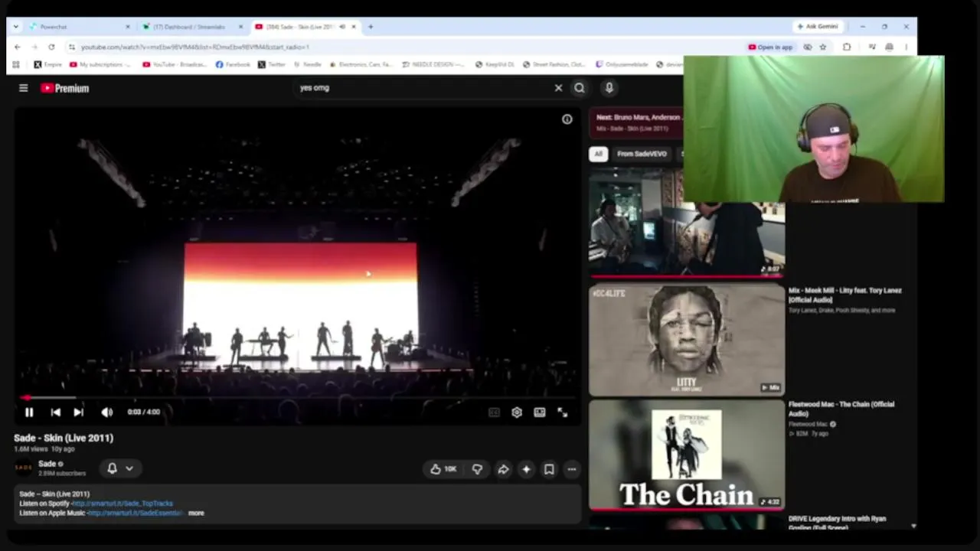This screenshot has height=551, width=980.
Task: Start voice search with the microphone
Action: [609, 88]
